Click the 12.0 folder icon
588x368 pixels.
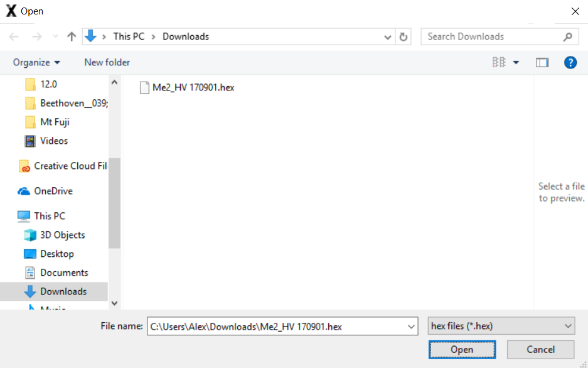(x=30, y=84)
